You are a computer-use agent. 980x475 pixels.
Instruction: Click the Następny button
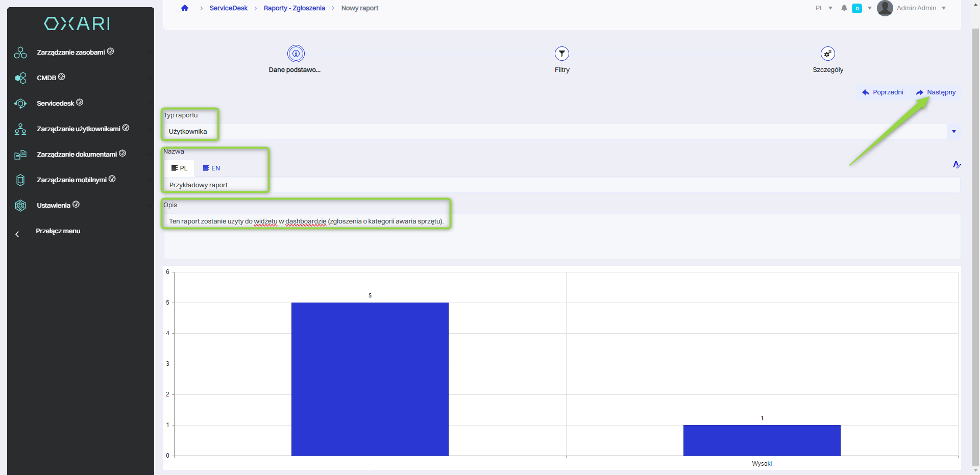936,92
